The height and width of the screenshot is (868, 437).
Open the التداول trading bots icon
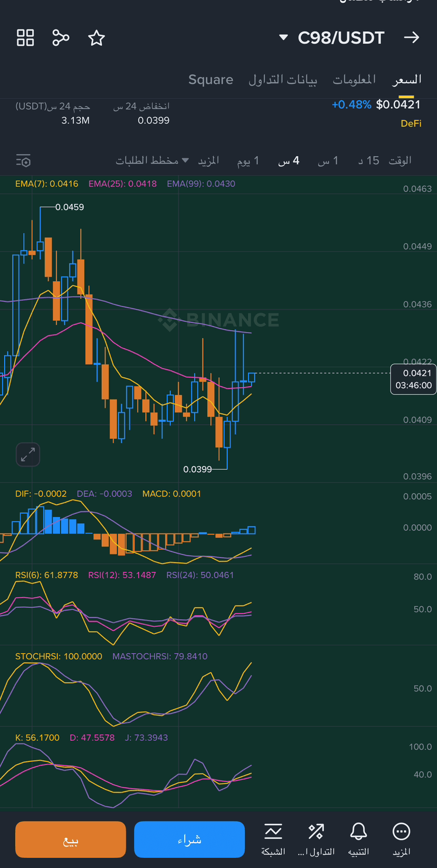(316, 839)
